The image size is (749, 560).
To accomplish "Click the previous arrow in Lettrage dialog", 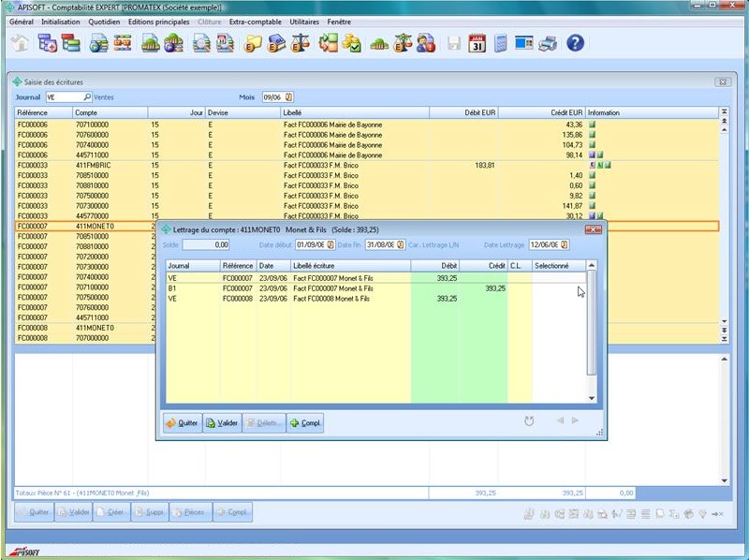I will 560,420.
